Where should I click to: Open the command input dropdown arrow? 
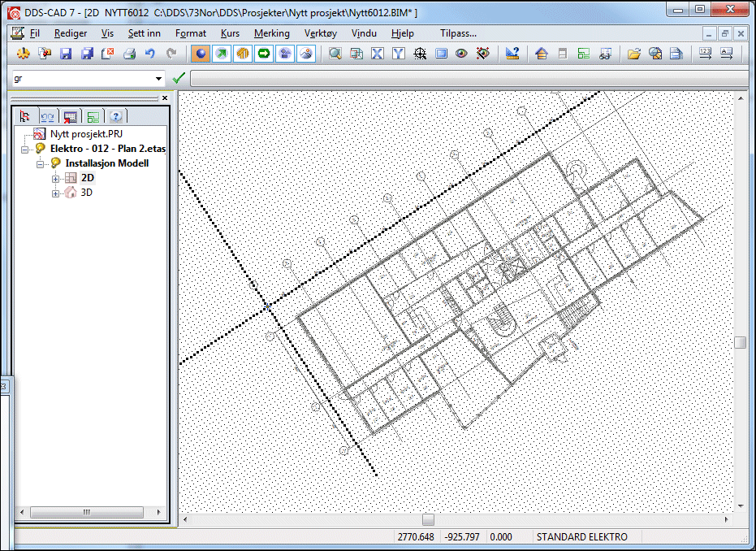point(159,79)
